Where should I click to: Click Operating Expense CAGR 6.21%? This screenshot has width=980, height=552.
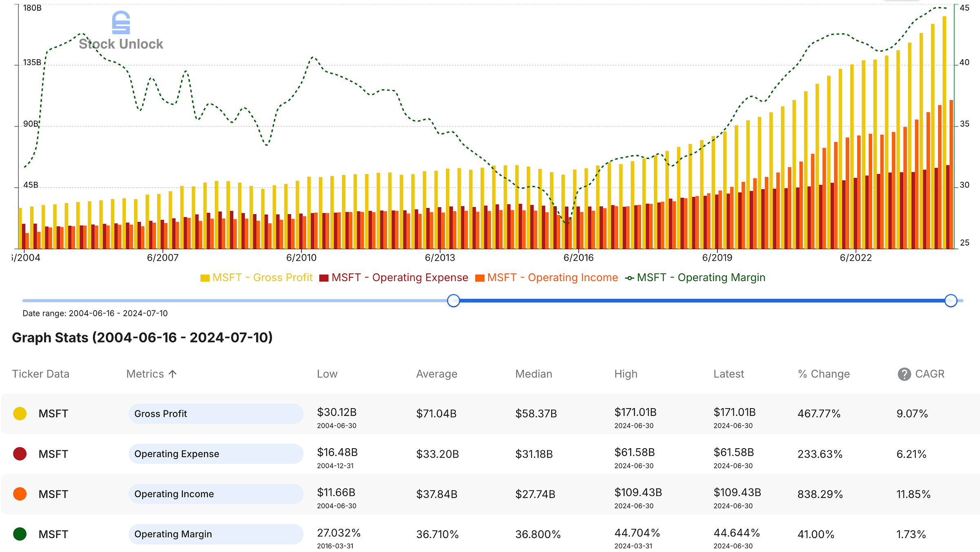coord(911,454)
